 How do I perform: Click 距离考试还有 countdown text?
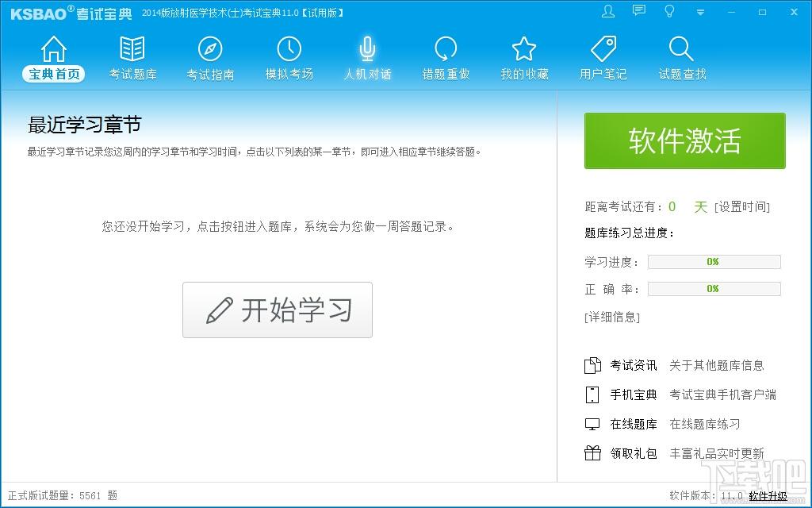pyautogui.click(x=623, y=207)
